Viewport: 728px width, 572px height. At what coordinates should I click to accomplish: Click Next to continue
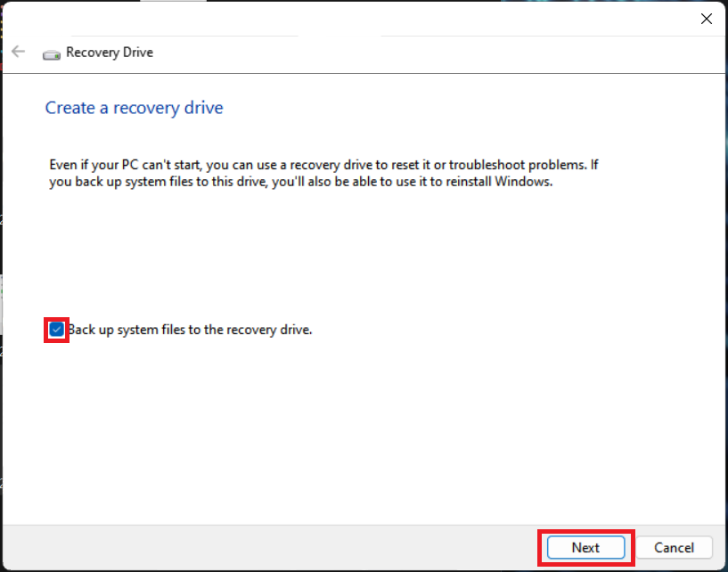click(x=585, y=548)
